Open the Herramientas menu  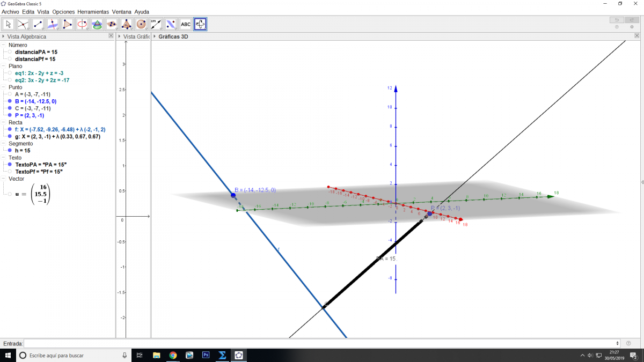tap(93, 11)
